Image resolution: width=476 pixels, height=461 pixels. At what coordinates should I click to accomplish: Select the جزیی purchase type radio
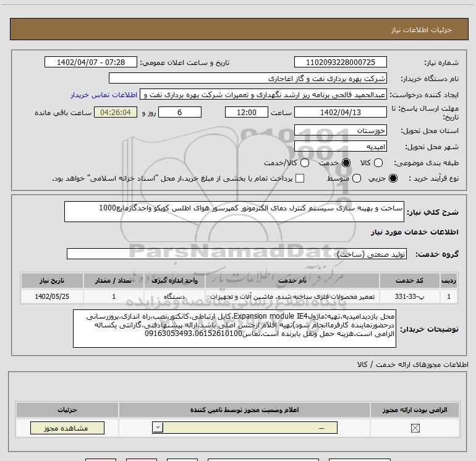click(393, 178)
